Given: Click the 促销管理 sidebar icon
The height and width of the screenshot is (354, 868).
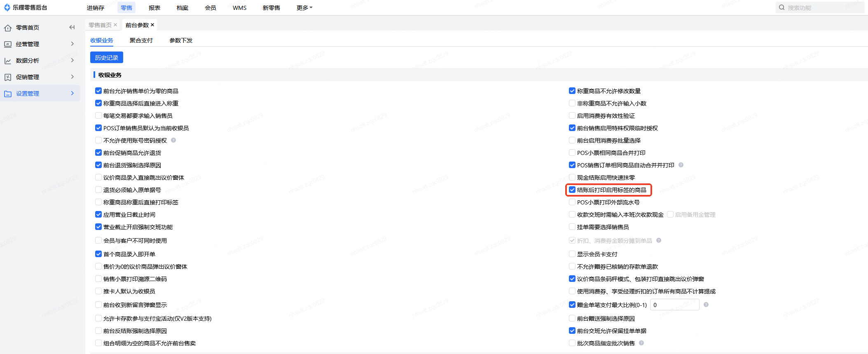Looking at the screenshot, I should point(8,77).
